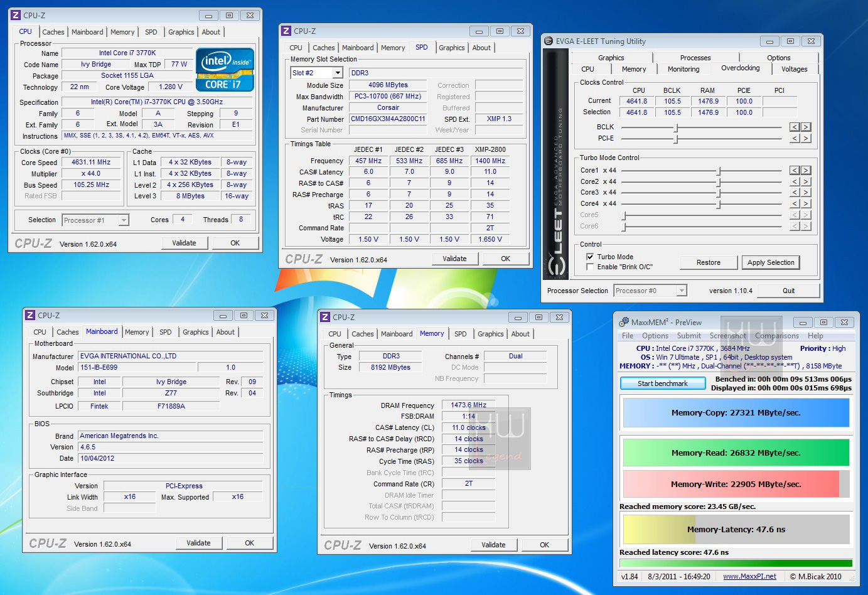Viewport: 868px width, 595px height.
Task: Click Memory-Latency 47.6 ns result bar
Action: [x=736, y=529]
